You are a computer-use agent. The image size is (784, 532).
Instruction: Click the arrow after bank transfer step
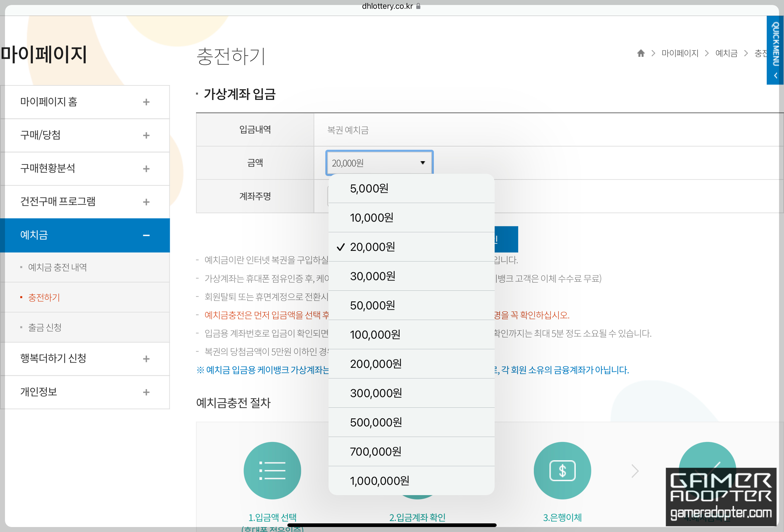(635, 471)
